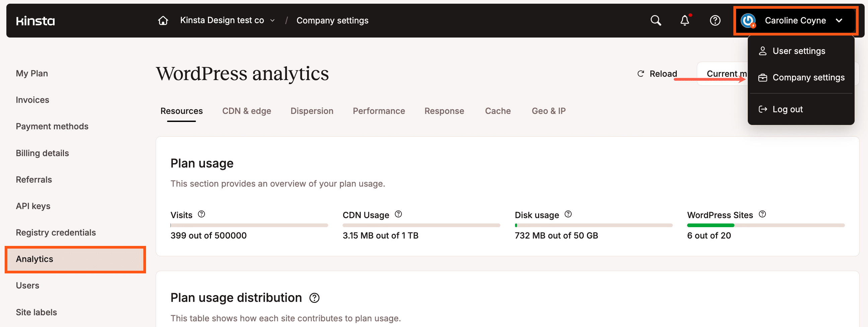Open the CDN Usage tooltip icon

click(x=399, y=214)
